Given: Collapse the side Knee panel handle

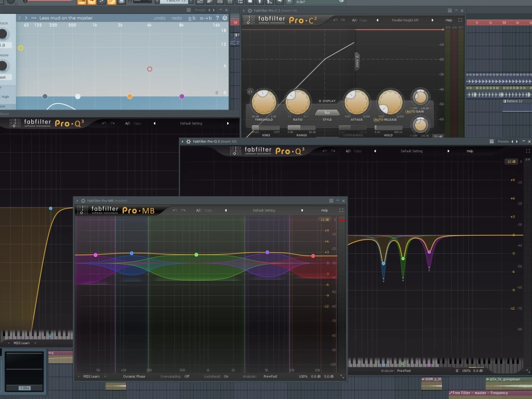Looking at the screenshot, I should [x=357, y=61].
